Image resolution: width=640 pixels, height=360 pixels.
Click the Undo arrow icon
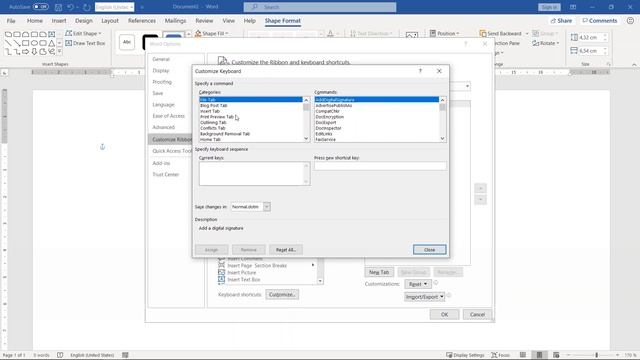click(x=70, y=7)
